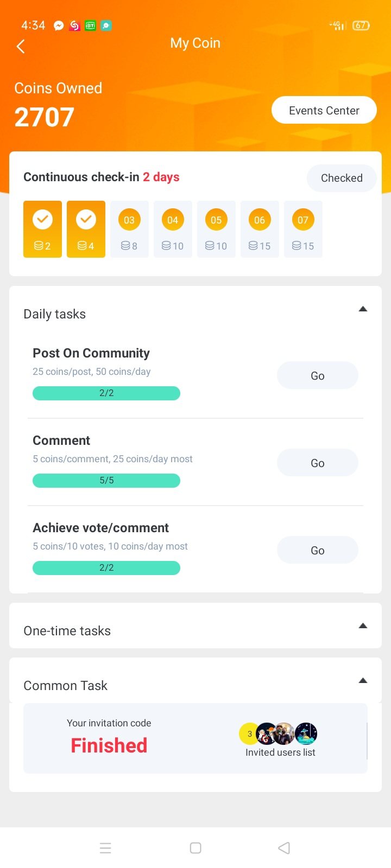The image size is (391, 868).
Task: Select day 06 check-in tile
Action: [x=260, y=229]
